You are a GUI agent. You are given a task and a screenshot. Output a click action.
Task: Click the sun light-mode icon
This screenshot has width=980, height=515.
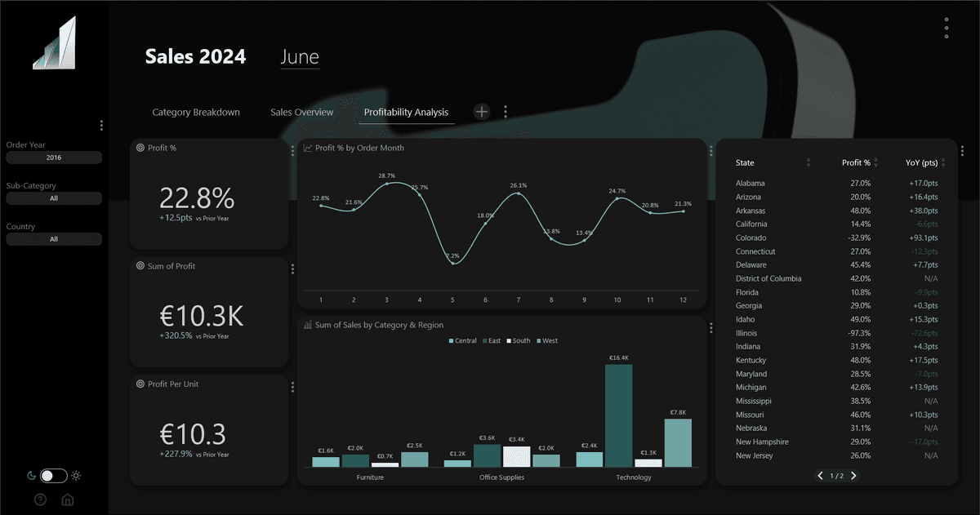(x=76, y=476)
